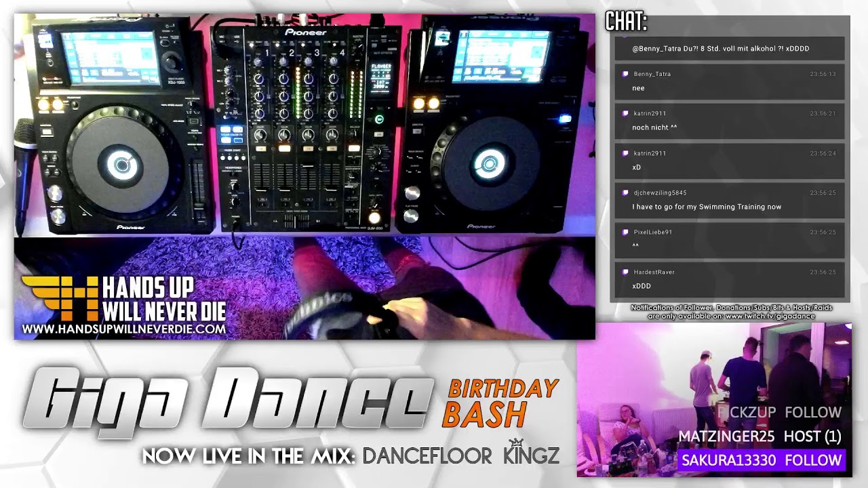Click the '^^' message from PixelLiebe91

pyautogui.click(x=635, y=246)
